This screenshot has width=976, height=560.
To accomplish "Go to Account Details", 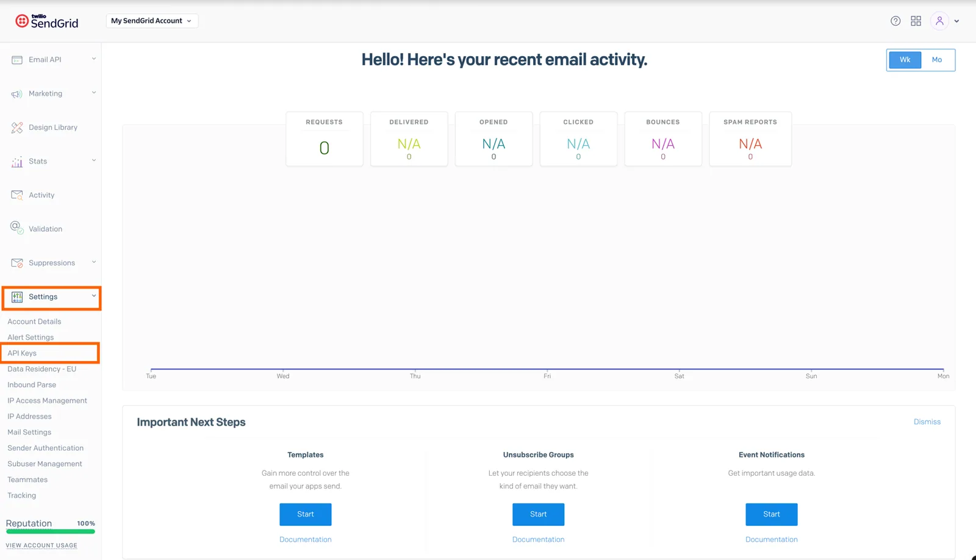I will [x=34, y=321].
